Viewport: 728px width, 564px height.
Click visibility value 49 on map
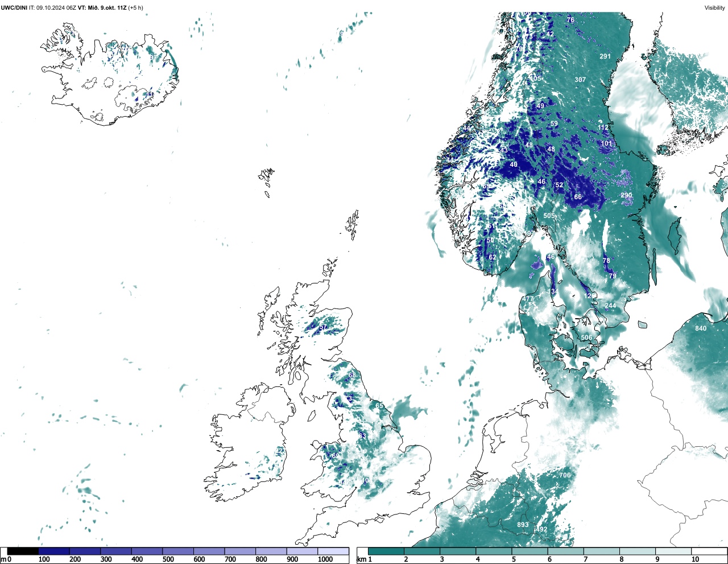click(540, 106)
